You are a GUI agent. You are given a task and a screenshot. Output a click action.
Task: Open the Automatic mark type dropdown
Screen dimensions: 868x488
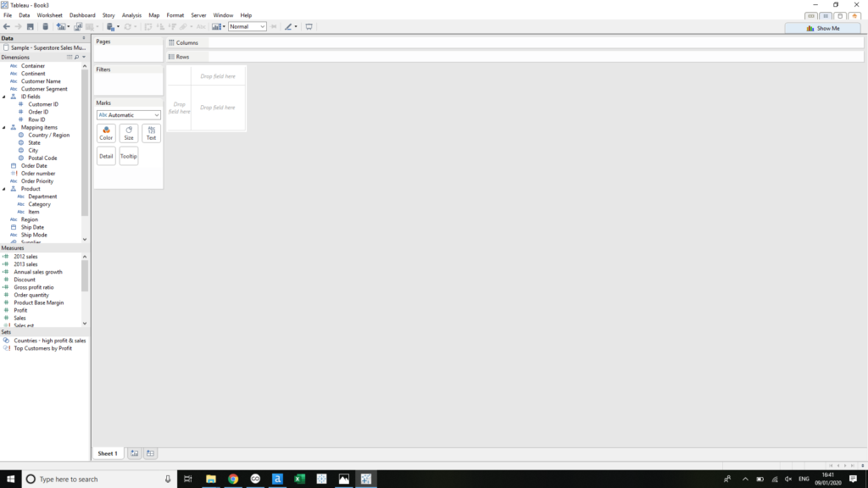coord(129,115)
